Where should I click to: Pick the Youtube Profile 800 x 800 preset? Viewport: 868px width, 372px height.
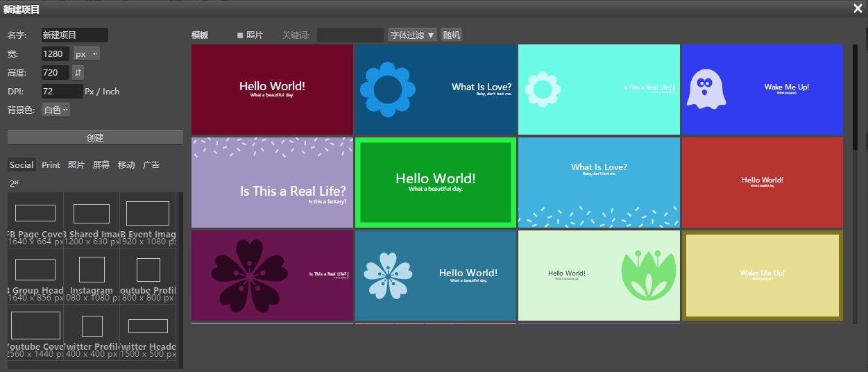coord(148,276)
